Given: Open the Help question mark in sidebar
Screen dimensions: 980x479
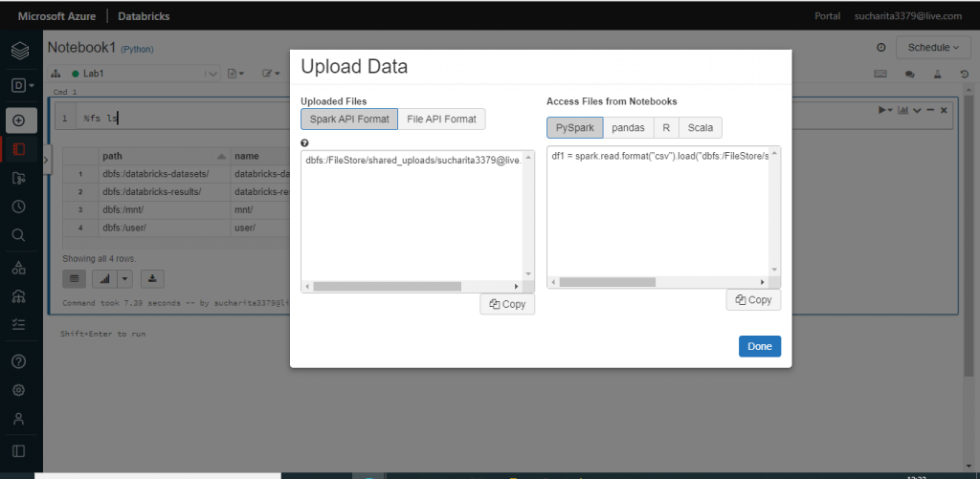Looking at the screenshot, I should 19,361.
